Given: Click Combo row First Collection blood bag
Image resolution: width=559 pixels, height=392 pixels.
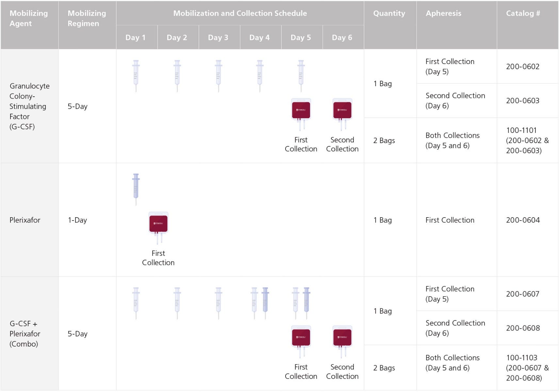Looking at the screenshot, I should (x=301, y=340).
